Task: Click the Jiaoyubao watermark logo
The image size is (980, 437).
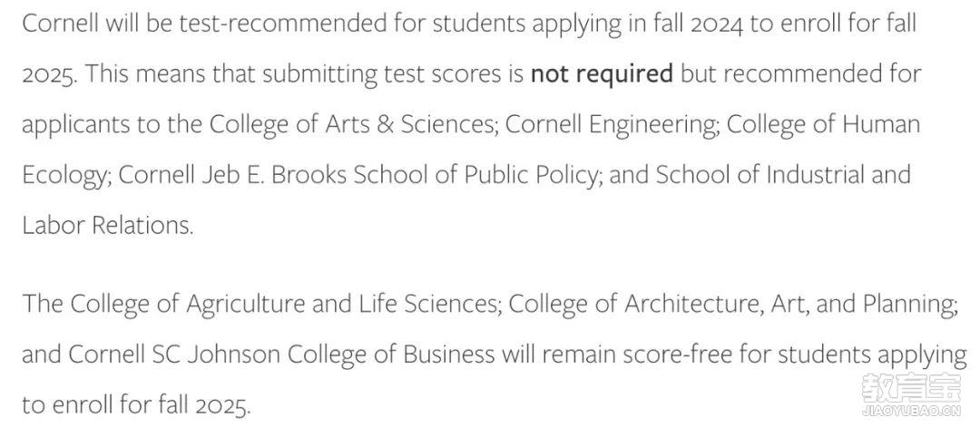Action: 911,387
